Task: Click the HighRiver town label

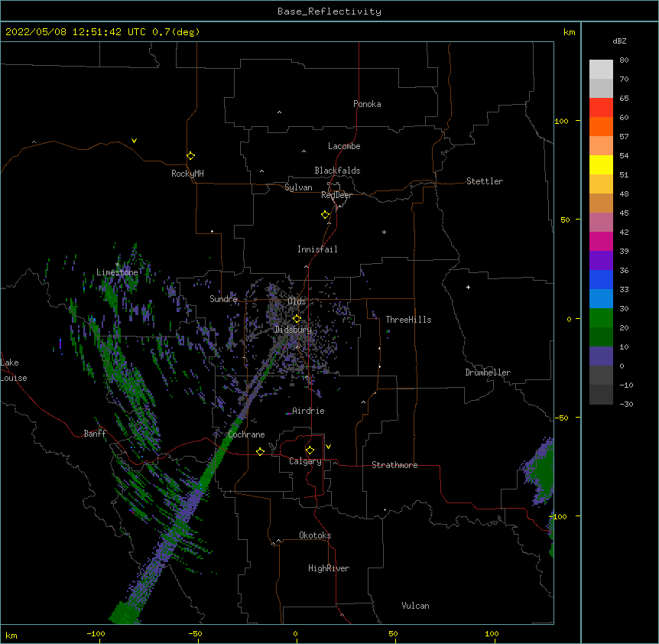Action: click(329, 568)
